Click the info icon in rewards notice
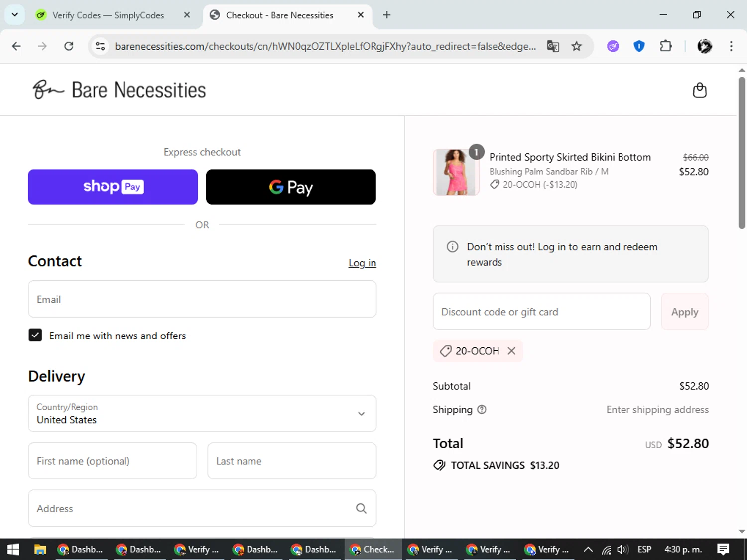The height and width of the screenshot is (560, 747). pos(452,247)
